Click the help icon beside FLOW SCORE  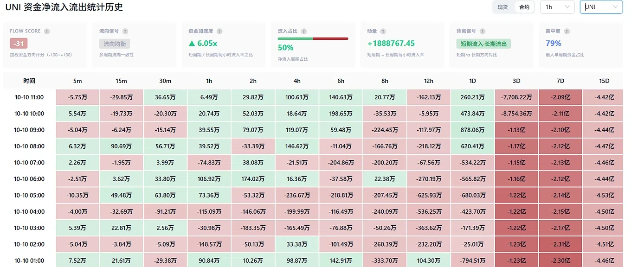coord(47,31)
